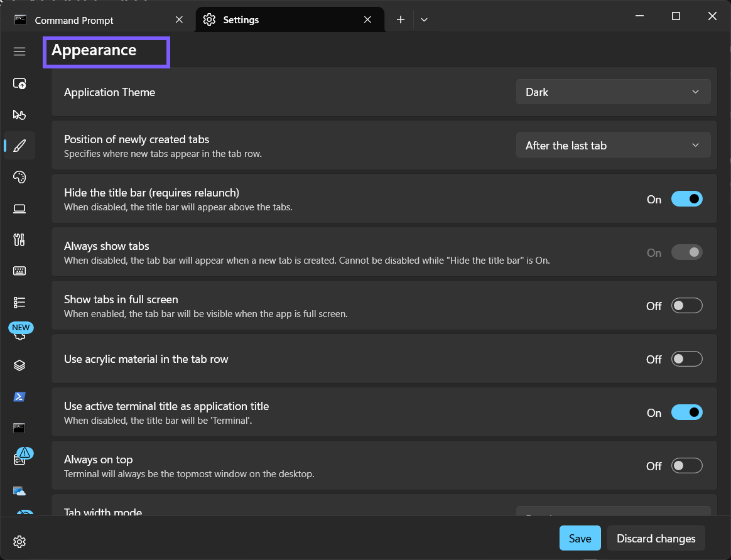Go to the Startup settings page
Image resolution: width=731 pixels, height=560 pixels.
click(19, 83)
